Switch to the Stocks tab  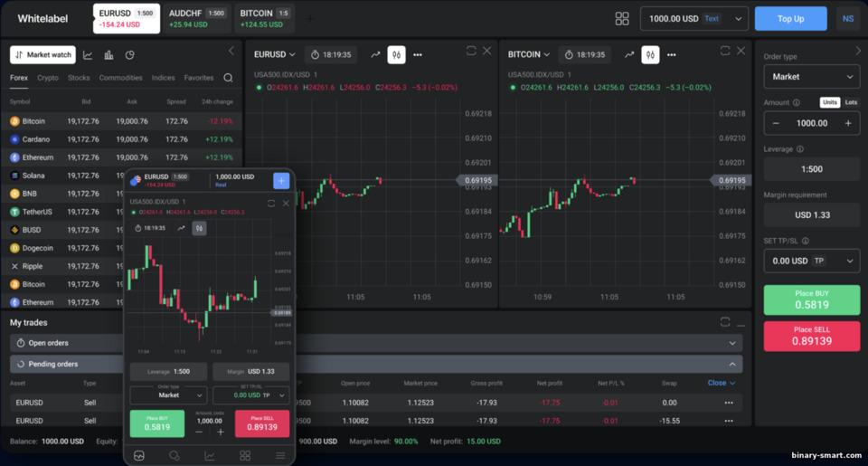79,78
